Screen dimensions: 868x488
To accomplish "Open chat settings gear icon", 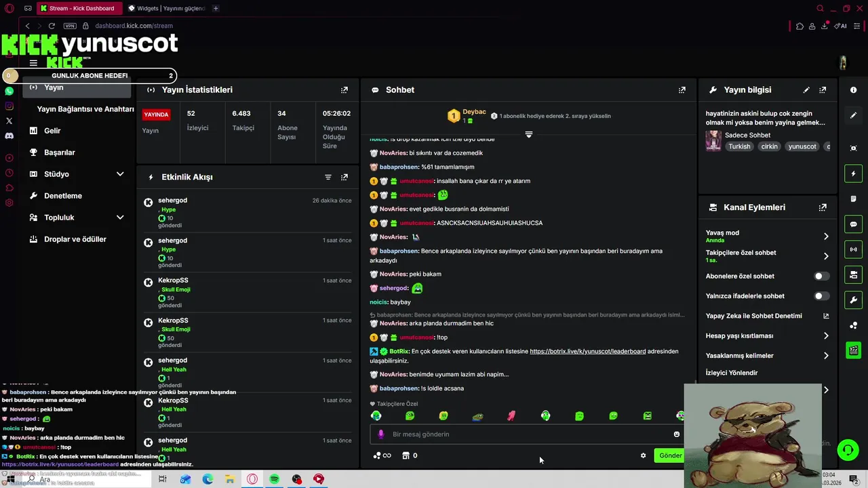I will (644, 455).
